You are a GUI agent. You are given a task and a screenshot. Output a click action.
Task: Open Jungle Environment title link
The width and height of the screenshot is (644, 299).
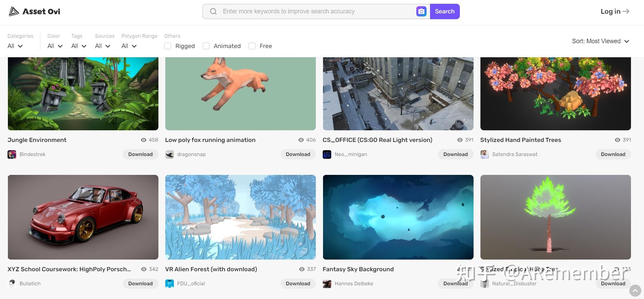coord(37,140)
